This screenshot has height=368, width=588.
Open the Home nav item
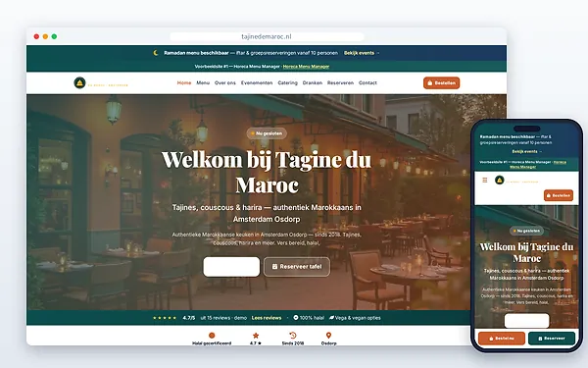point(184,83)
